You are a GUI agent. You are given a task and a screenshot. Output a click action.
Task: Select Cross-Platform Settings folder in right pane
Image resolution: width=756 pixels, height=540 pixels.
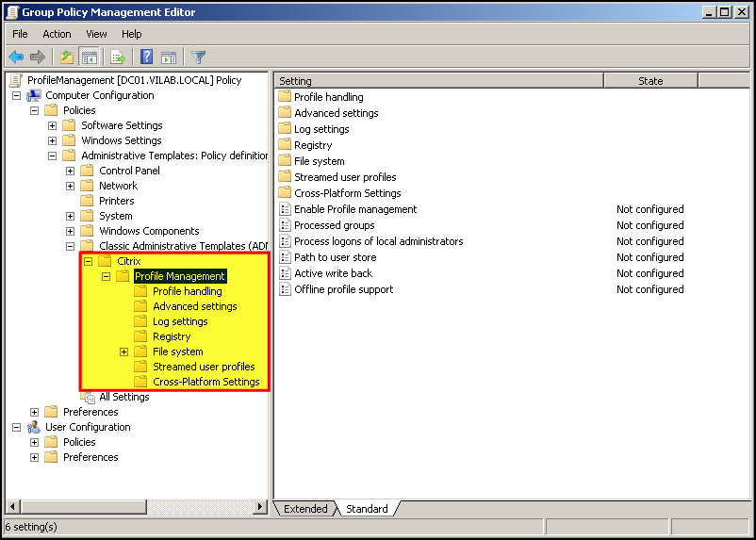(x=348, y=193)
